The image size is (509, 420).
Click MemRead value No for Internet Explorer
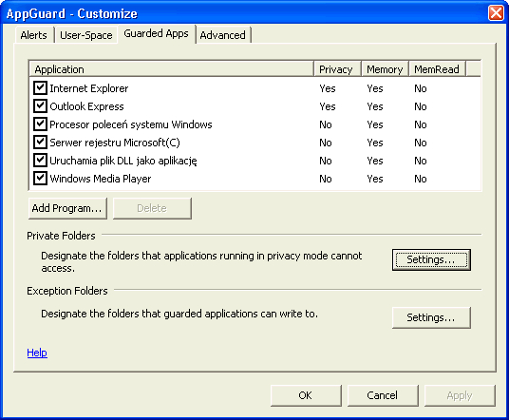[421, 88]
